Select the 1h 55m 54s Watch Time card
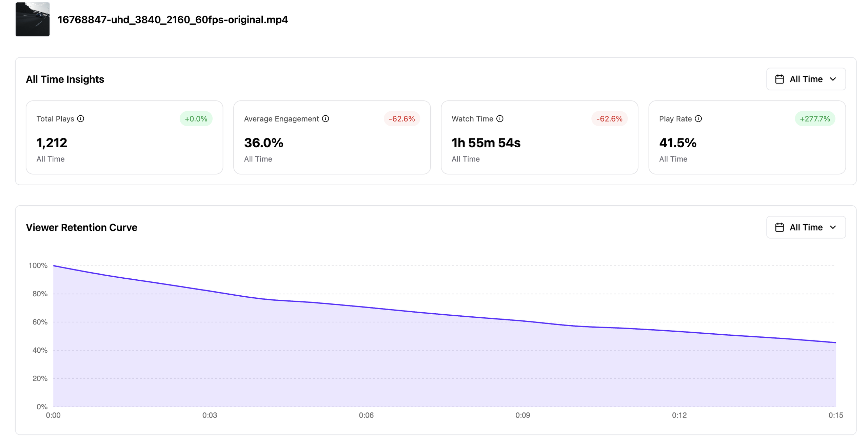868x445 pixels. click(x=539, y=137)
